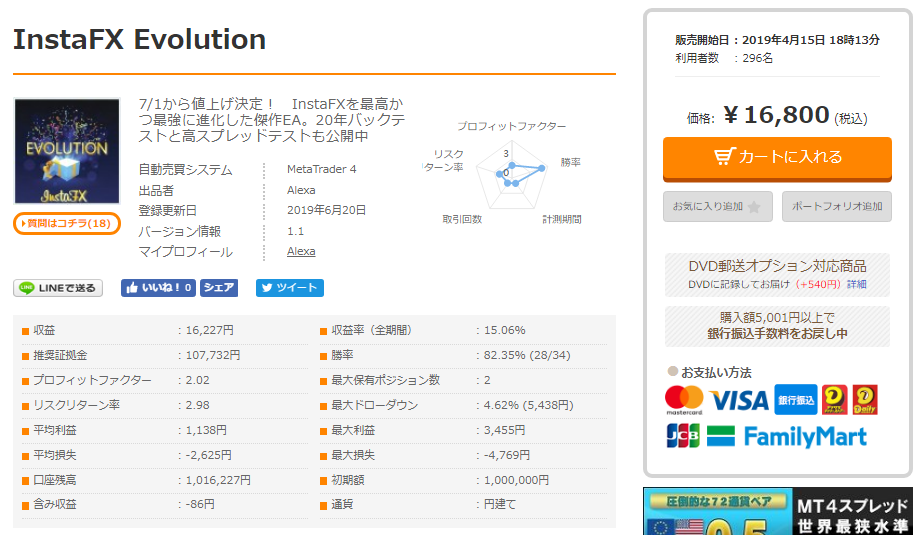Select 平均損失 value -2,625円
The width and height of the screenshot is (922, 535).
point(209,455)
